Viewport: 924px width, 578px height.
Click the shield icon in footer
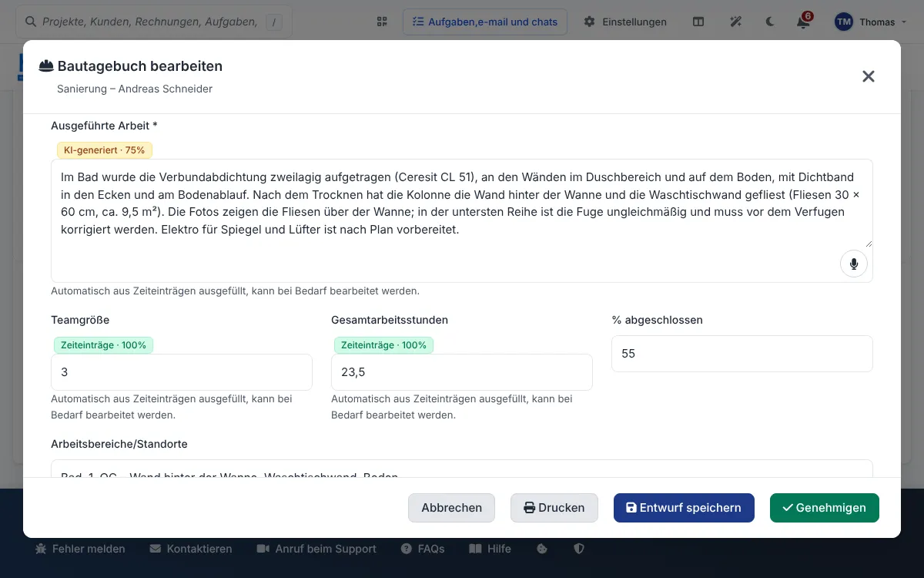click(x=579, y=549)
